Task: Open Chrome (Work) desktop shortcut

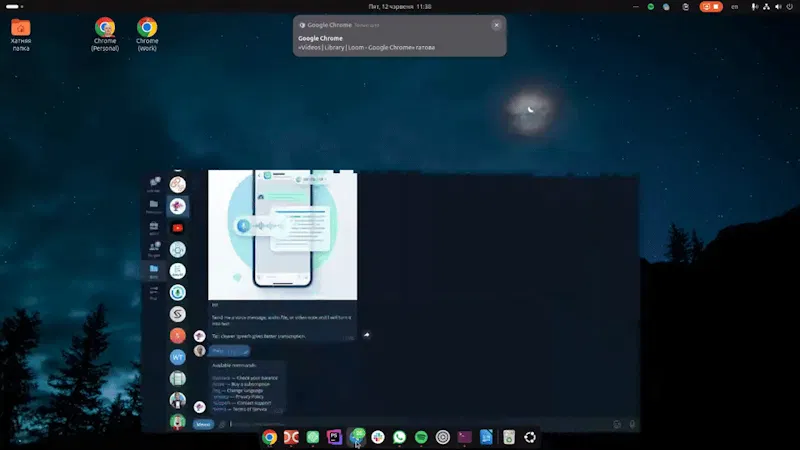Action: click(x=147, y=34)
